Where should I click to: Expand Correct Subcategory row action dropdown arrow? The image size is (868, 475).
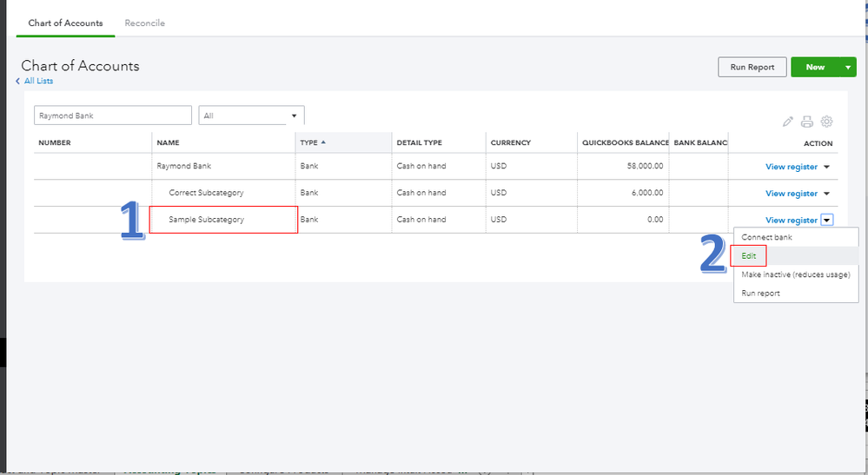click(x=827, y=194)
